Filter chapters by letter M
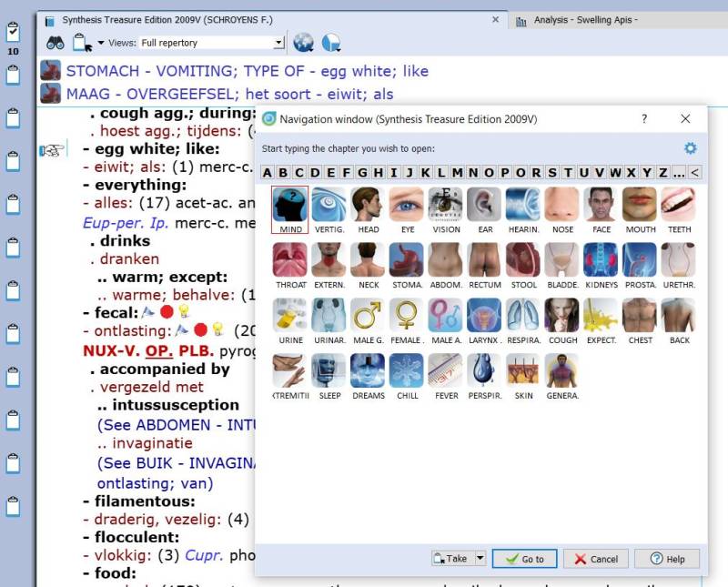728x587 pixels. (458, 173)
